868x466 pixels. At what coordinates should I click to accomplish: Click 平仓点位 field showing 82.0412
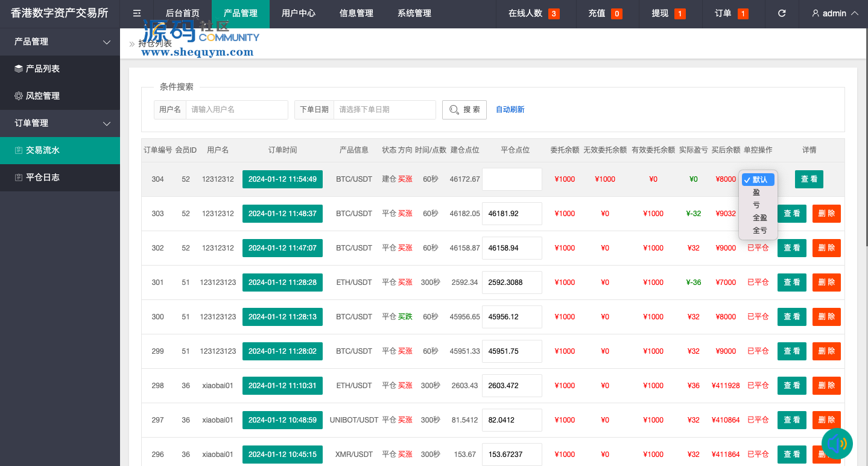(512, 420)
